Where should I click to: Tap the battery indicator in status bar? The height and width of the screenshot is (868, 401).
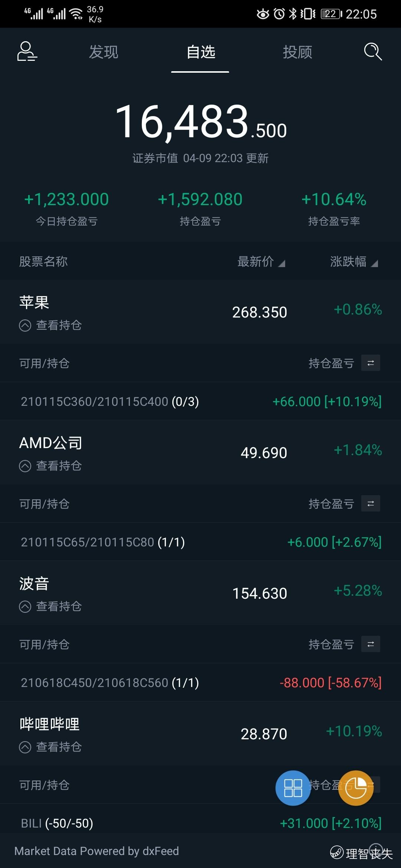[x=331, y=14]
